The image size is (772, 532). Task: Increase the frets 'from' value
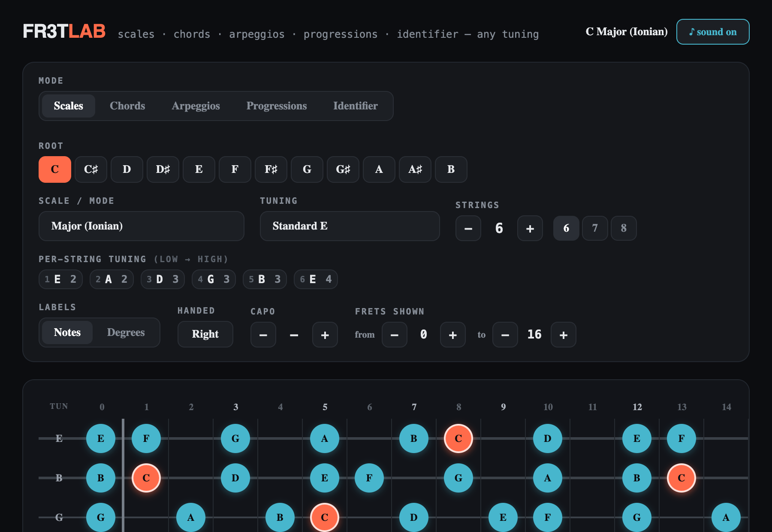(453, 335)
